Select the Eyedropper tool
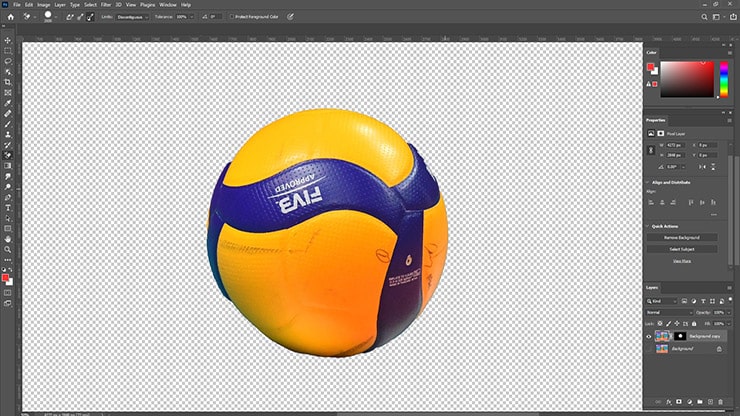This screenshot has width=740, height=416. pyautogui.click(x=8, y=103)
